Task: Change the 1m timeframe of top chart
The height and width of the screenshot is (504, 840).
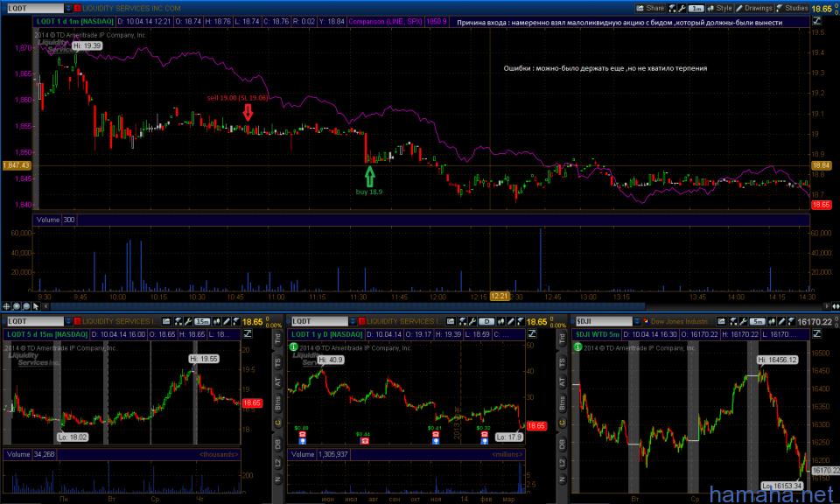Action: [x=696, y=9]
